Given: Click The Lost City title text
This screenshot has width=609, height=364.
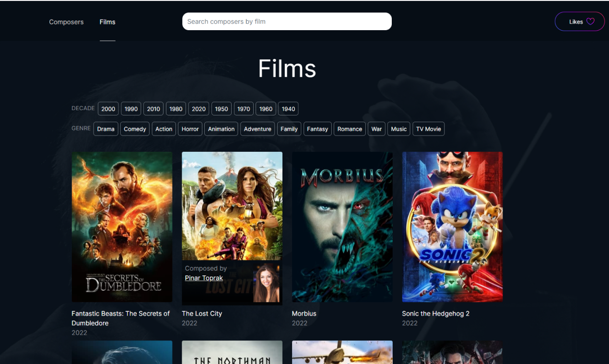Looking at the screenshot, I should [x=202, y=313].
